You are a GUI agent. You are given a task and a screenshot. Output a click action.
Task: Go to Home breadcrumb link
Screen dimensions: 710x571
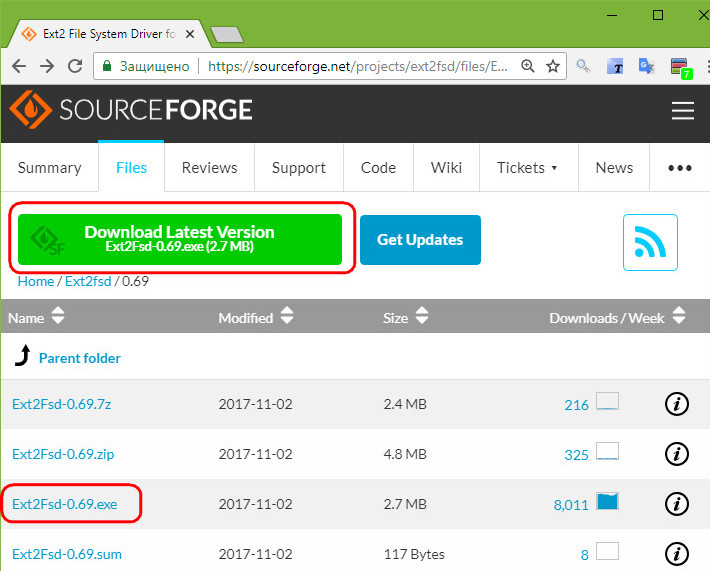(x=36, y=281)
